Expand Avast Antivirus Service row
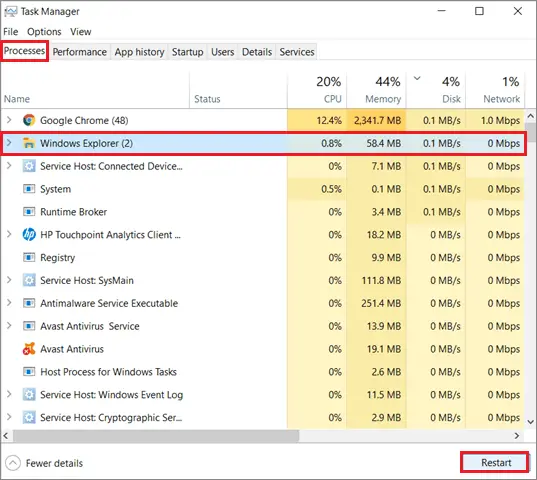Image resolution: width=537 pixels, height=480 pixels. pyautogui.click(x=9, y=326)
